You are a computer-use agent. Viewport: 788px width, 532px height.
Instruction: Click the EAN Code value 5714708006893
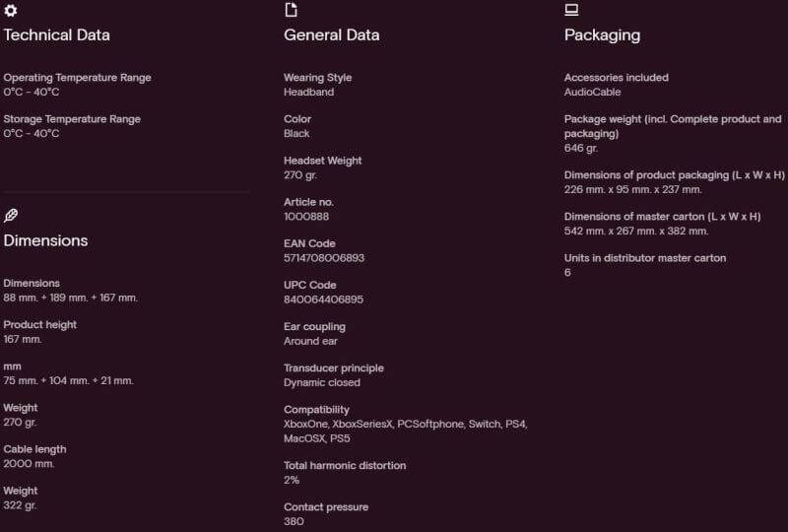tap(324, 258)
